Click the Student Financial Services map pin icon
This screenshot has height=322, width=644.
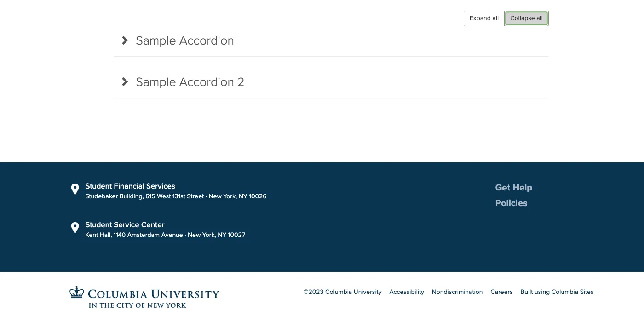point(75,189)
